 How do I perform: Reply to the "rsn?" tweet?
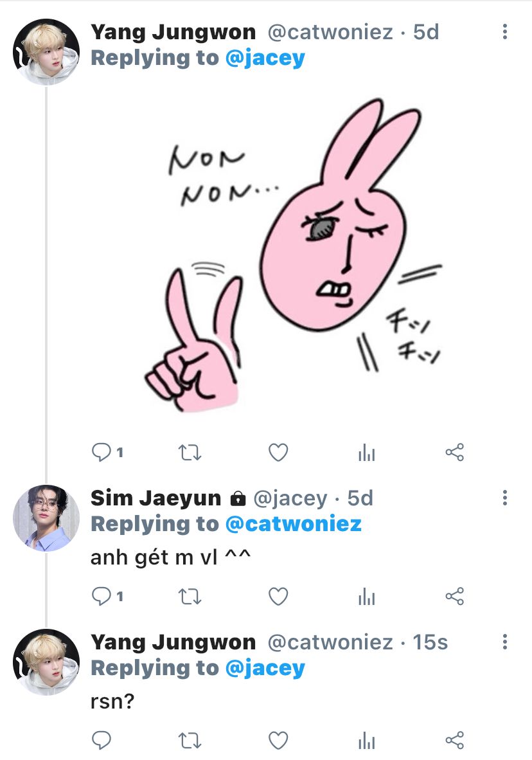[102, 740]
